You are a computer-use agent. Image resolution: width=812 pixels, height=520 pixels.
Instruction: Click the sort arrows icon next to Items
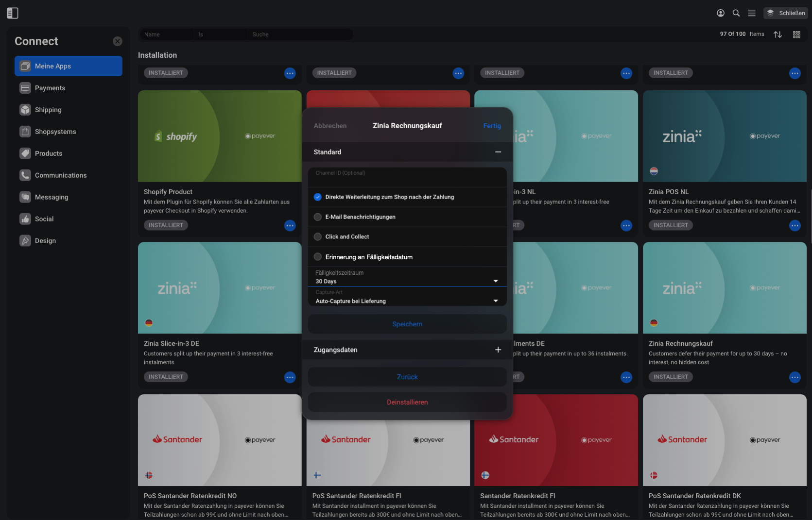pyautogui.click(x=777, y=34)
